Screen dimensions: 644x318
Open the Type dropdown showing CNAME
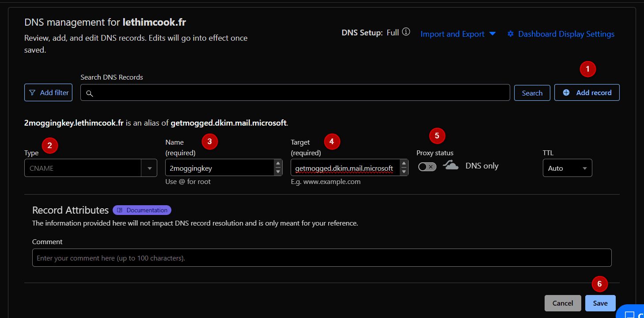pyautogui.click(x=149, y=168)
